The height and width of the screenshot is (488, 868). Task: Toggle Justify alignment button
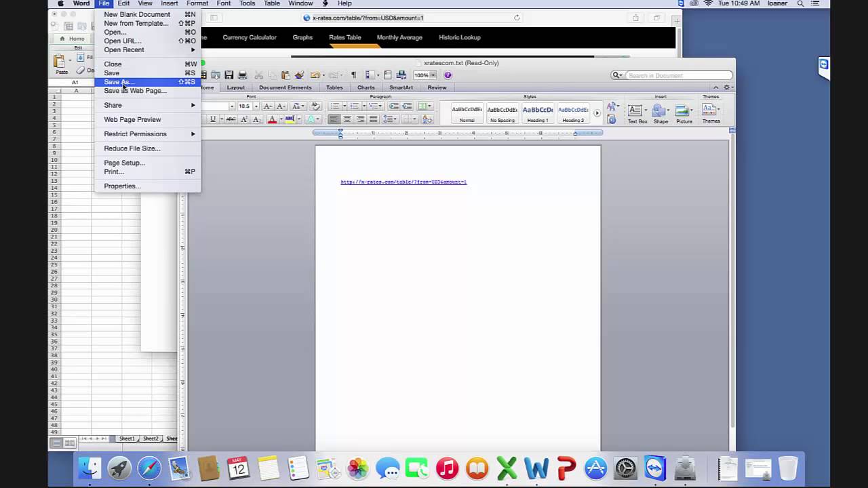(373, 119)
